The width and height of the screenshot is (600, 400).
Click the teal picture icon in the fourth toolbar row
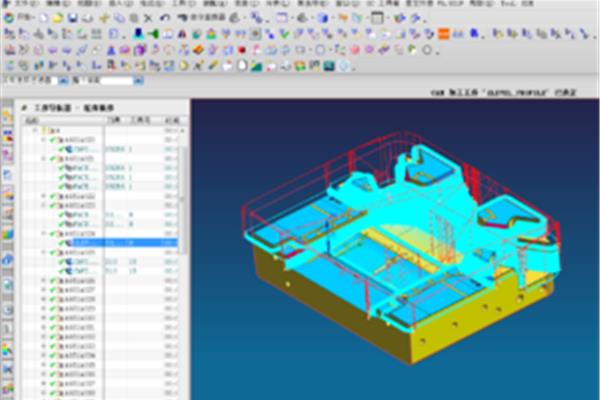pos(329,66)
